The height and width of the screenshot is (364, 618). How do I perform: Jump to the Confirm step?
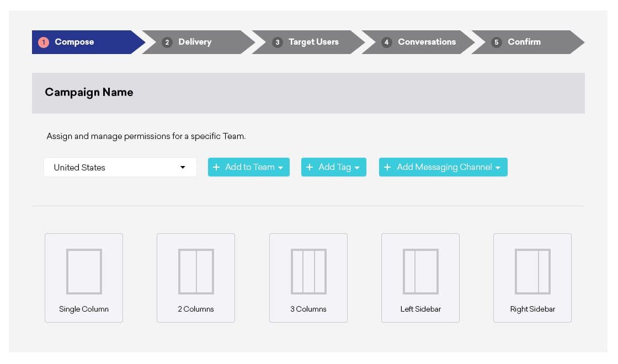tap(524, 42)
